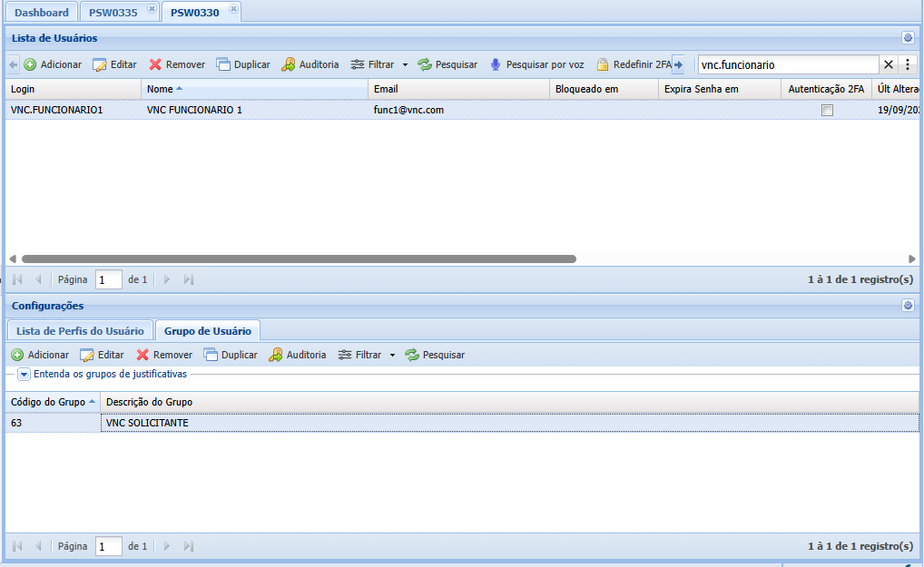
Task: Sort groups by Código do Grupo header
Action: [x=53, y=402]
